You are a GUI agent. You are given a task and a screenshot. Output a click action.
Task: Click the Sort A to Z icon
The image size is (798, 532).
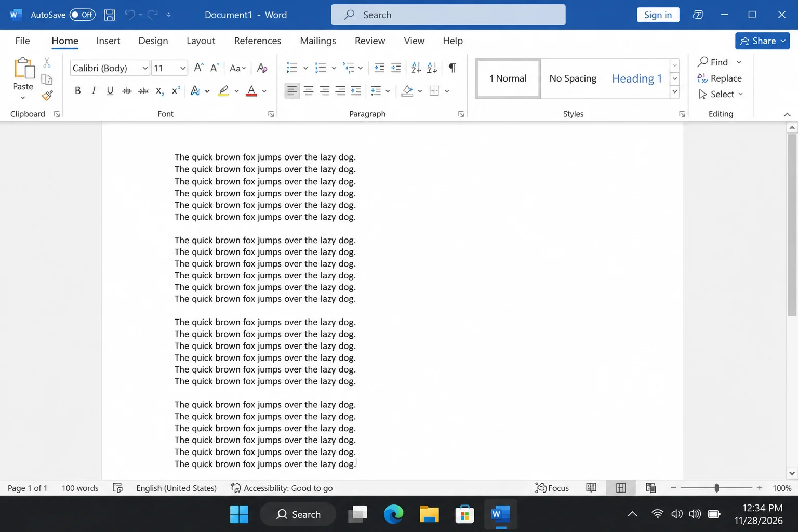click(x=416, y=68)
